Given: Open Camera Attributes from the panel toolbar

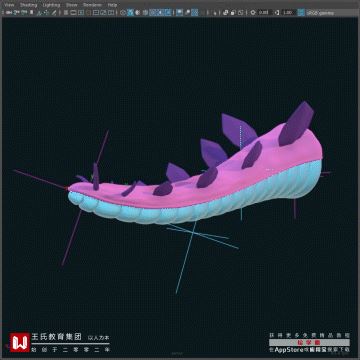Looking at the screenshot, I should (24, 13).
